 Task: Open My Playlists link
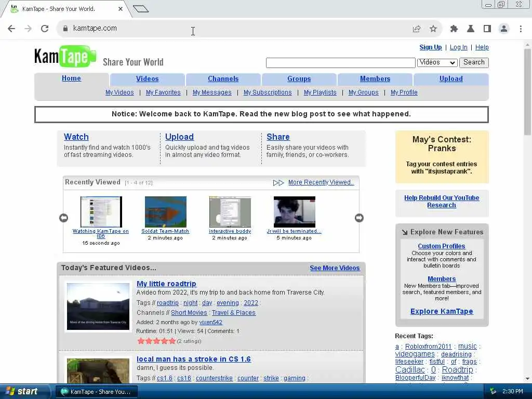click(320, 92)
